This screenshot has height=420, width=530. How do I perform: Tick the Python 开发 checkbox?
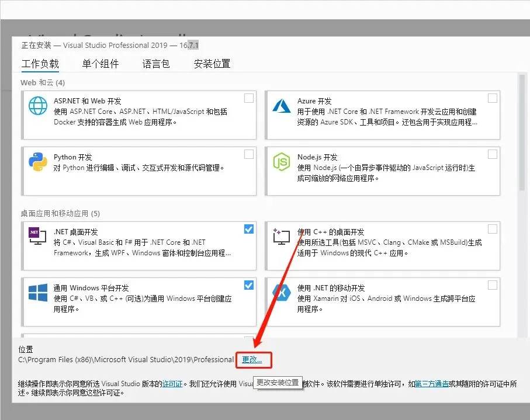[249, 154]
